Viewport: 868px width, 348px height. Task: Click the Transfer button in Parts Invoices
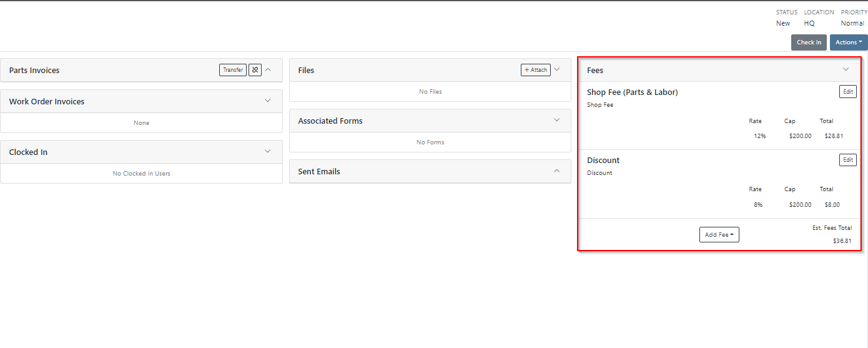pos(233,70)
